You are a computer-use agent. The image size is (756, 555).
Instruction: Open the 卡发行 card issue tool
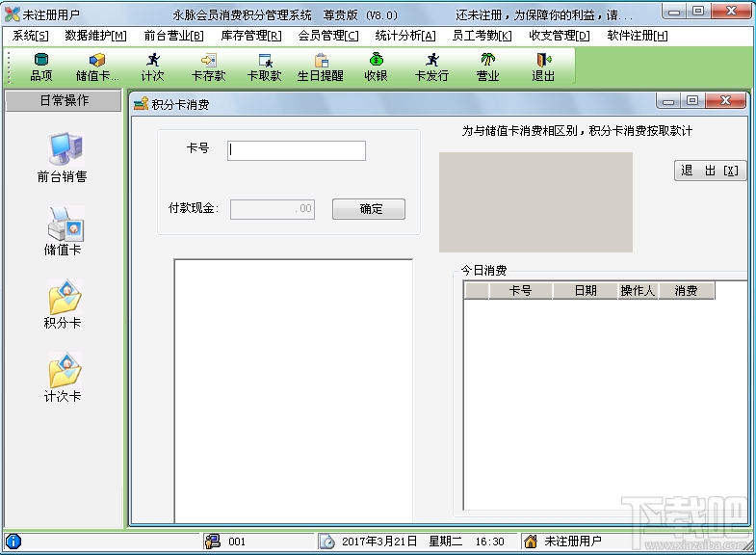pyautogui.click(x=431, y=67)
